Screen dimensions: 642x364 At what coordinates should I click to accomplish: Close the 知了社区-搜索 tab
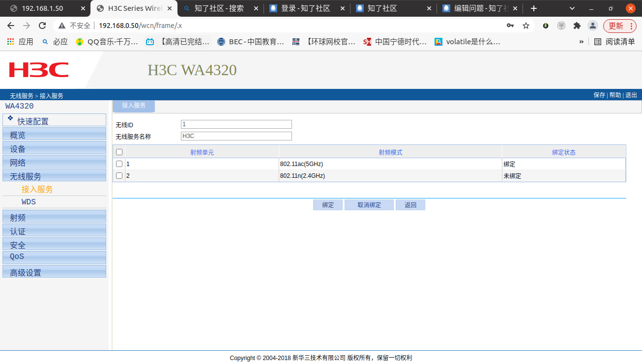point(256,8)
